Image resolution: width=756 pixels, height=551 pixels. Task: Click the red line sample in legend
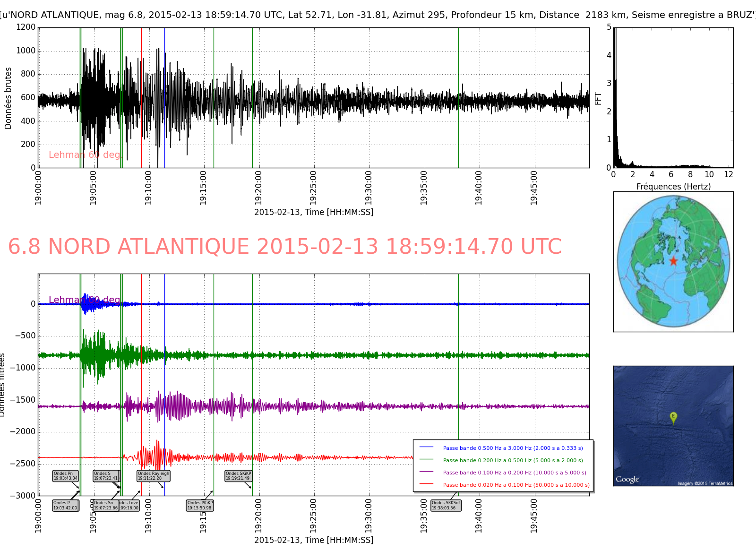click(x=426, y=484)
